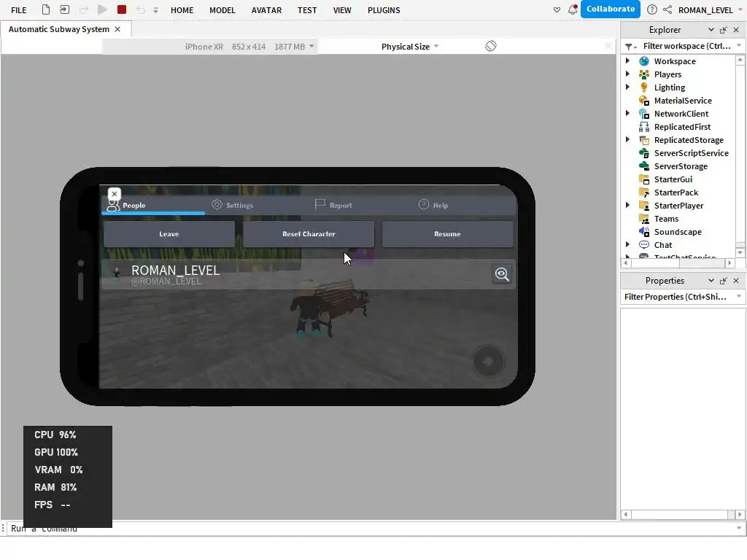Stop the running playtest with red square
Viewport: 747px width, 560px height.
coord(122,9)
